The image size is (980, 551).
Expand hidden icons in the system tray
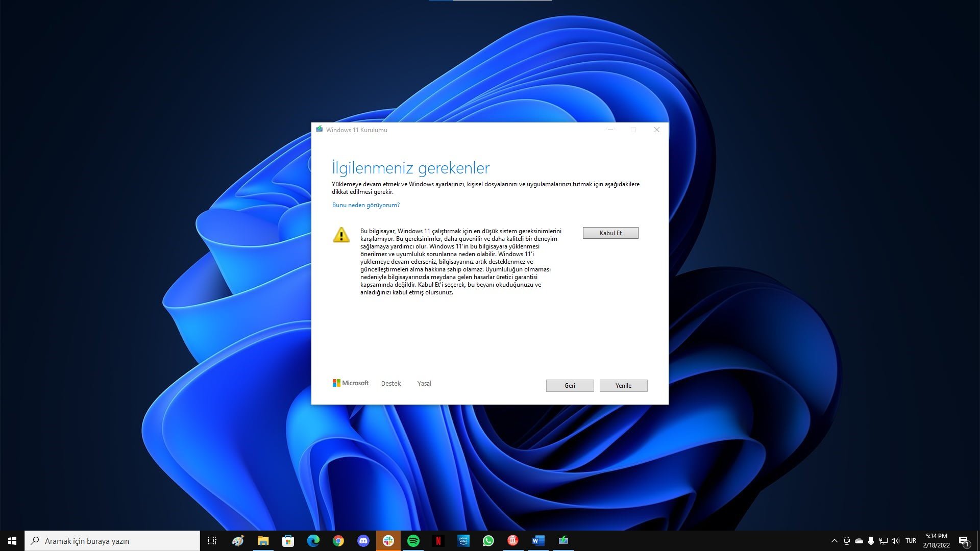835,541
